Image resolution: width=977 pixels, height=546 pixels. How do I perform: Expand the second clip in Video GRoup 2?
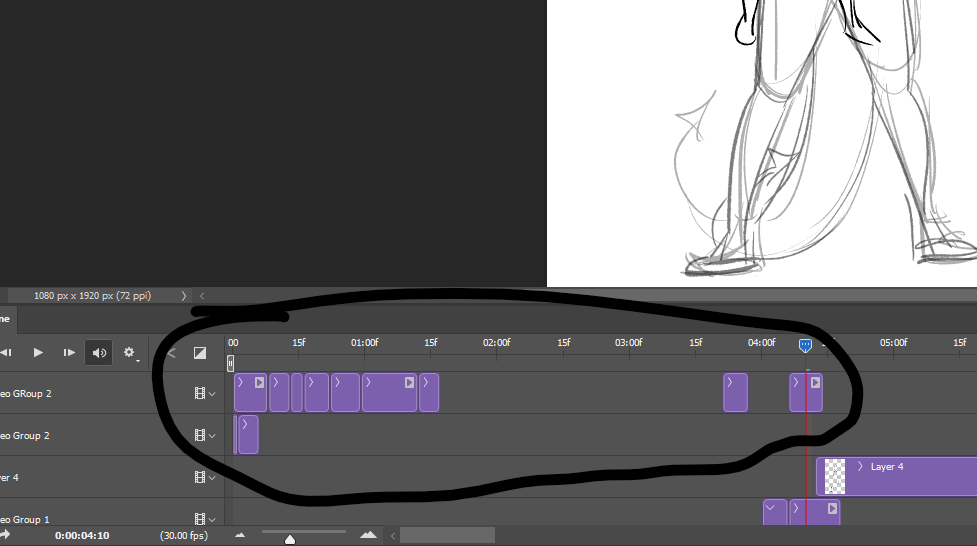[x=276, y=382]
